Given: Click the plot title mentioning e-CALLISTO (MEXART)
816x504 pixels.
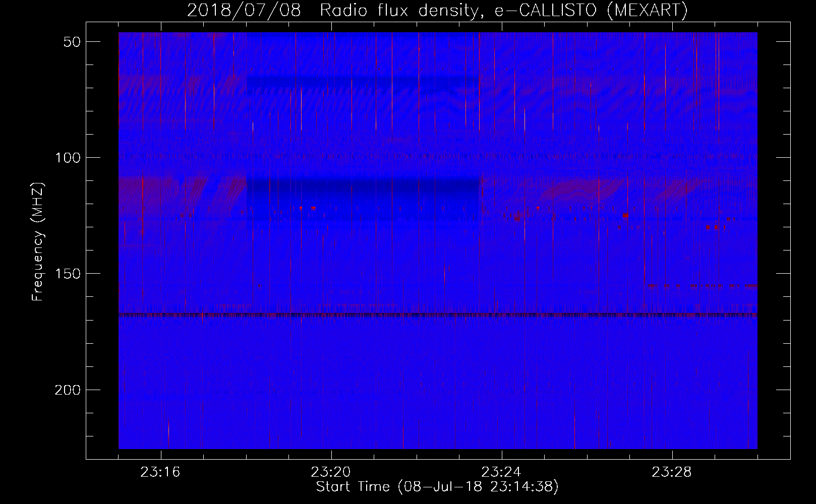Looking at the screenshot, I should coord(437,10).
